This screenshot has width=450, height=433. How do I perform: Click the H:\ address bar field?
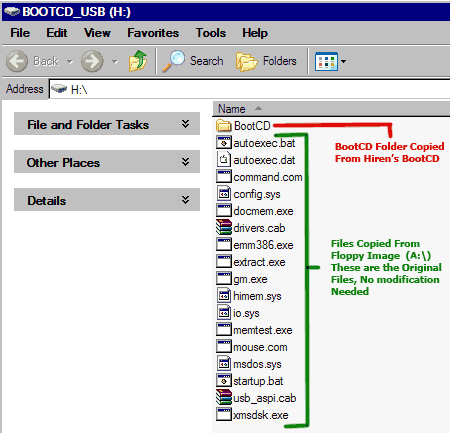[x=249, y=89]
